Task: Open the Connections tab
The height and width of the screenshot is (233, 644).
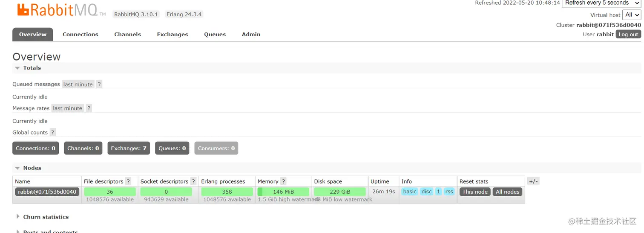Action: tap(80, 35)
